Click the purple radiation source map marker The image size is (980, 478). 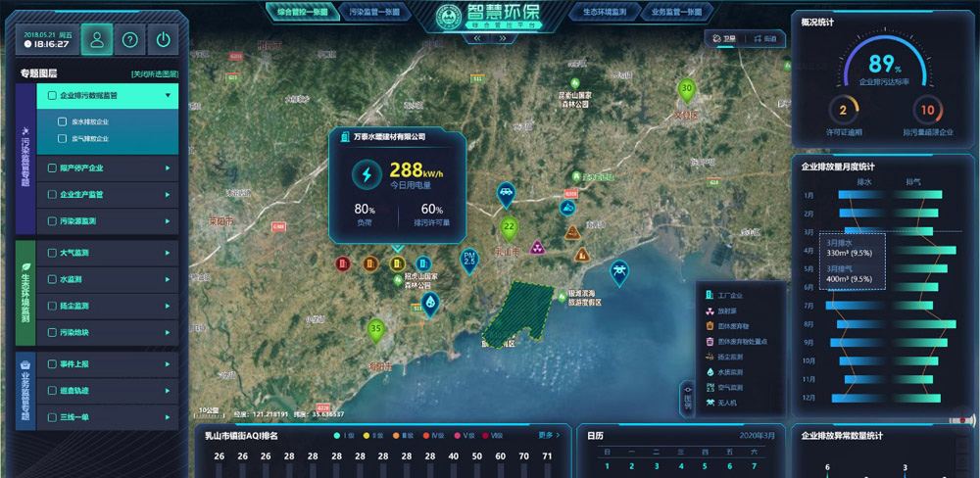[x=537, y=248]
